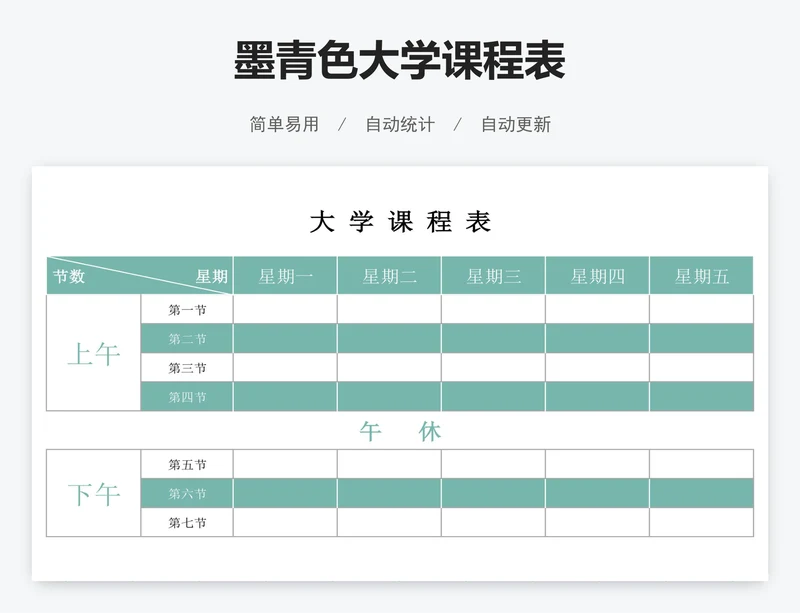Click the 节数/星期 diagonal header cell
This screenshot has height=613, width=800.
pyautogui.click(x=140, y=276)
